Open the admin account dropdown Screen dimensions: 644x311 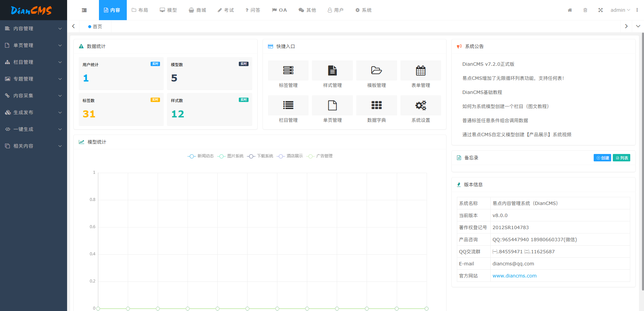[x=620, y=10]
